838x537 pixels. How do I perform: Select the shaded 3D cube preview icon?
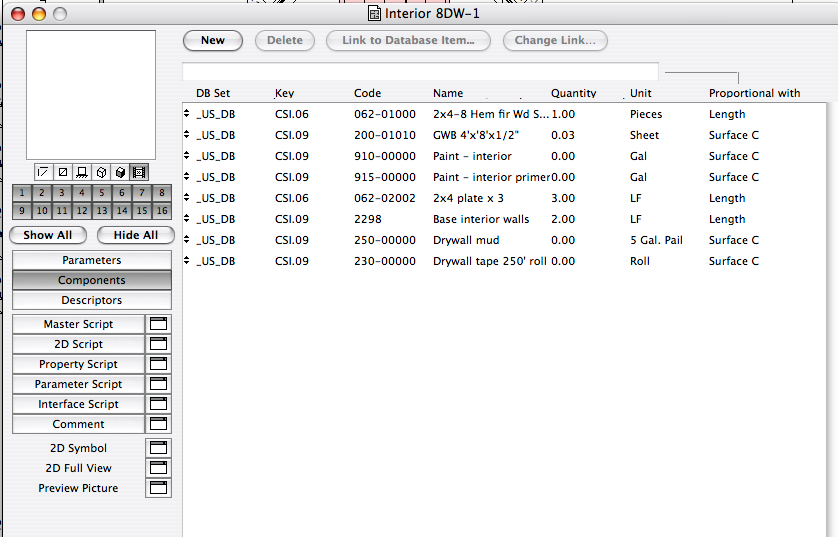coord(120,172)
